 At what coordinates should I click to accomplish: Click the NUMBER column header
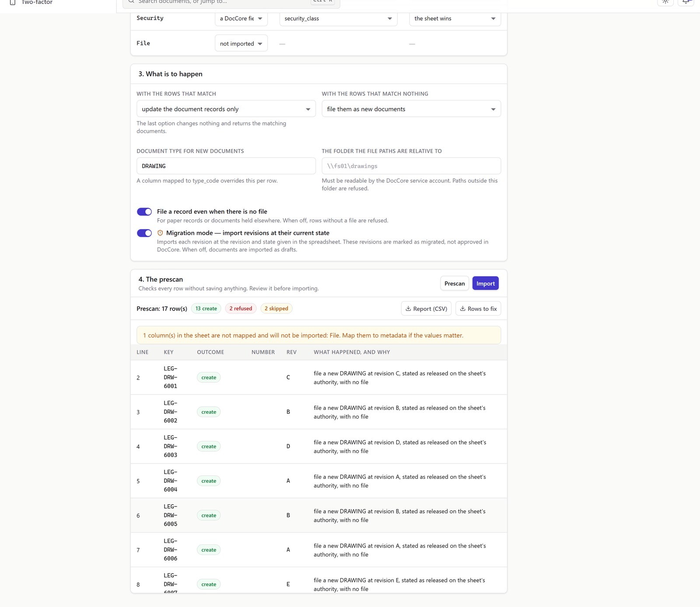pyautogui.click(x=263, y=352)
